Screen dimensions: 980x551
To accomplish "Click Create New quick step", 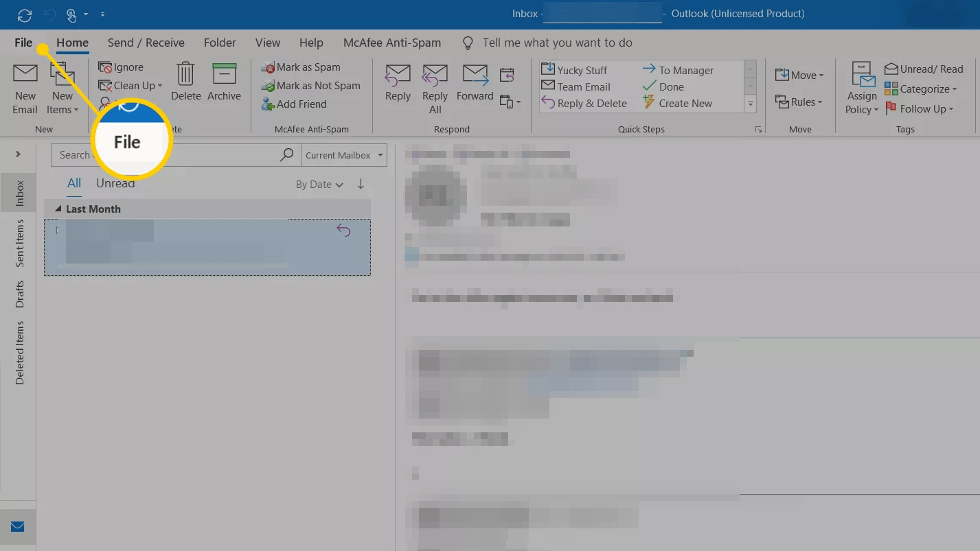I will [677, 103].
